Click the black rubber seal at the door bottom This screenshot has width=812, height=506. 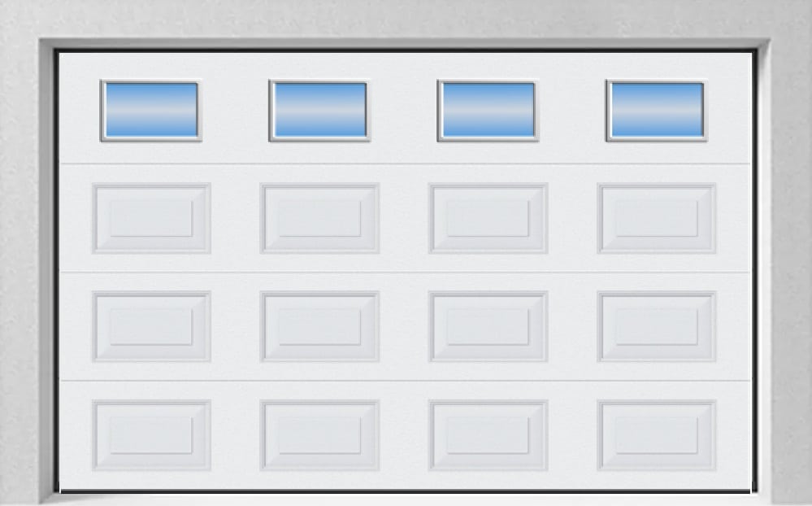coord(405,491)
